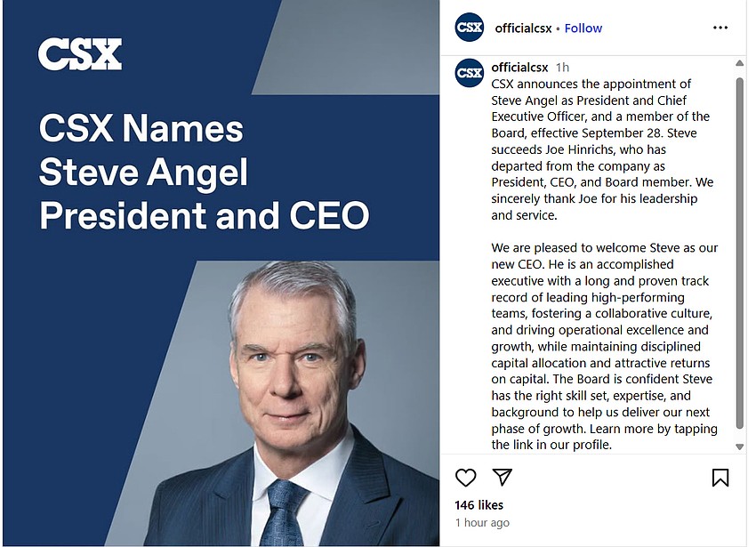Click the 'CSX Names Steve Angel' headline
The image size is (756, 547).
204,173
